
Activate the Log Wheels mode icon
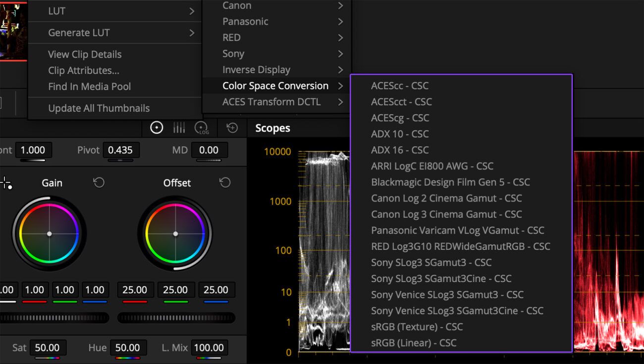(202, 128)
